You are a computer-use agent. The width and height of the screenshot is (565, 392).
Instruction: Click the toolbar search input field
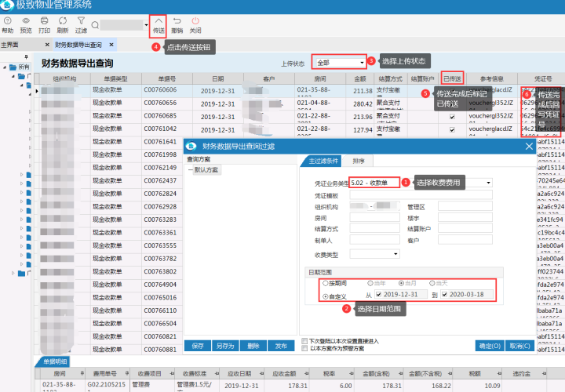[122, 25]
